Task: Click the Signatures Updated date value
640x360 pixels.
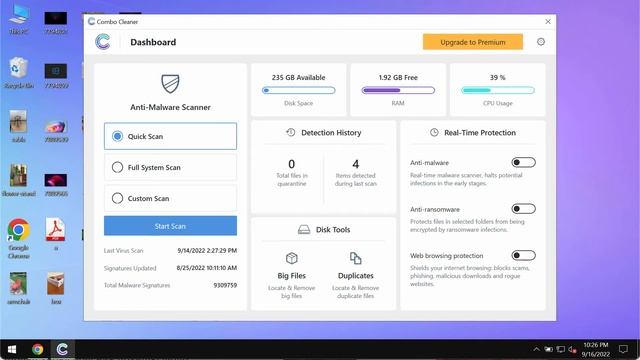Action: [207, 268]
